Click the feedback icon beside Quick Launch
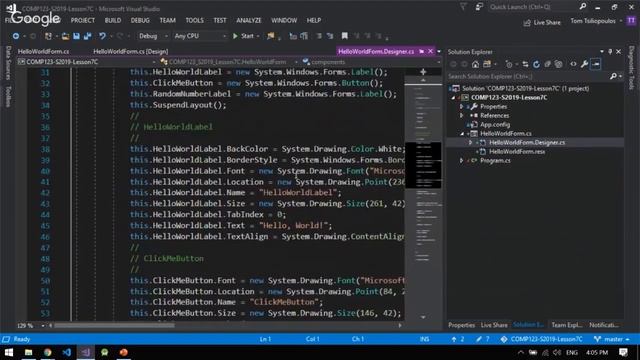This screenshot has width=640, height=360. click(479, 7)
